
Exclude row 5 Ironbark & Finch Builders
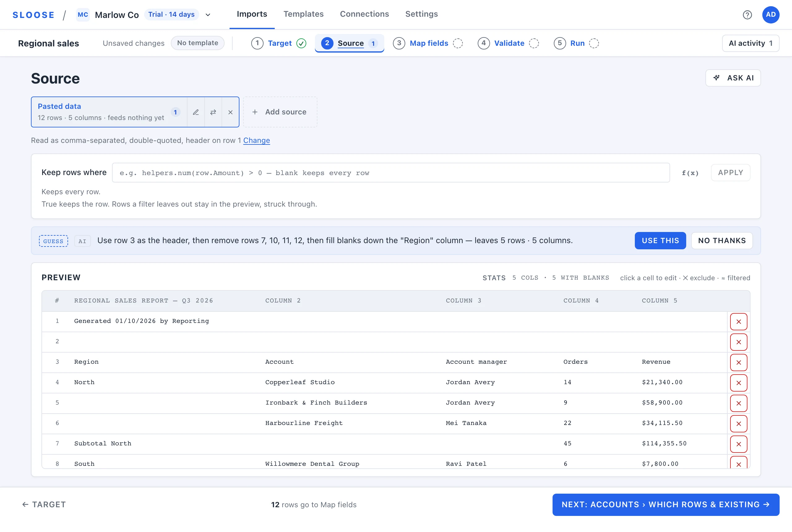pyautogui.click(x=738, y=403)
